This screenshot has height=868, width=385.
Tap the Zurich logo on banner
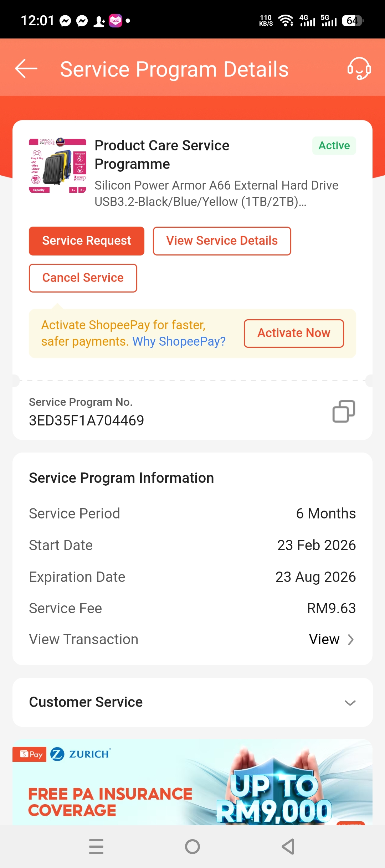click(x=81, y=754)
